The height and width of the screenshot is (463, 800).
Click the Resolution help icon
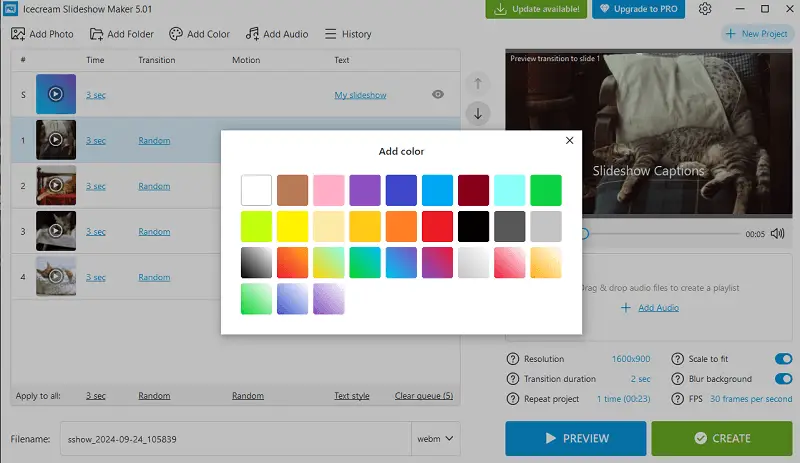pyautogui.click(x=513, y=359)
